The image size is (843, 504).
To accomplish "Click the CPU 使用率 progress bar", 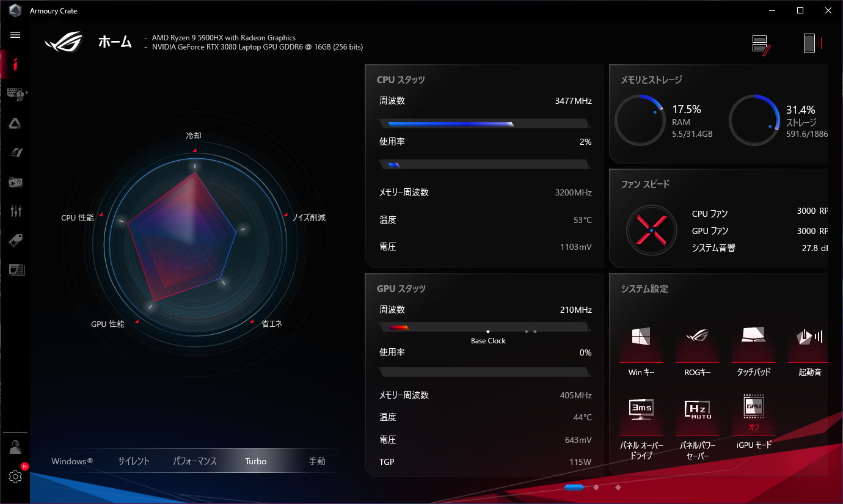I will click(x=485, y=164).
